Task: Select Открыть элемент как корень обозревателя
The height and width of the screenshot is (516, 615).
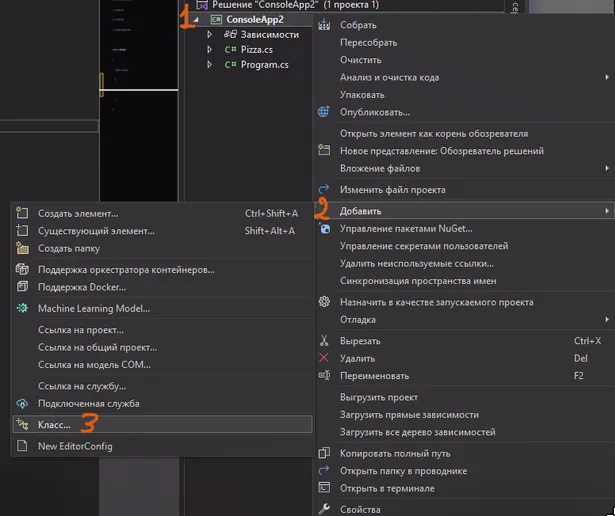Action: point(434,133)
